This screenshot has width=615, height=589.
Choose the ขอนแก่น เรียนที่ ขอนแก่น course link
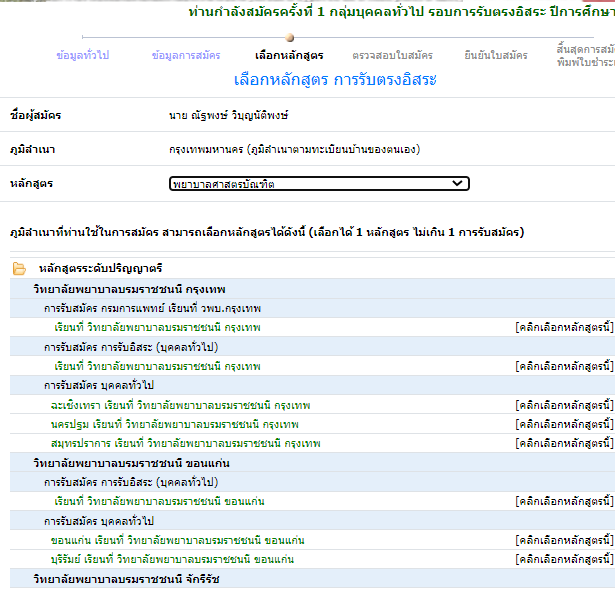(x=564, y=540)
